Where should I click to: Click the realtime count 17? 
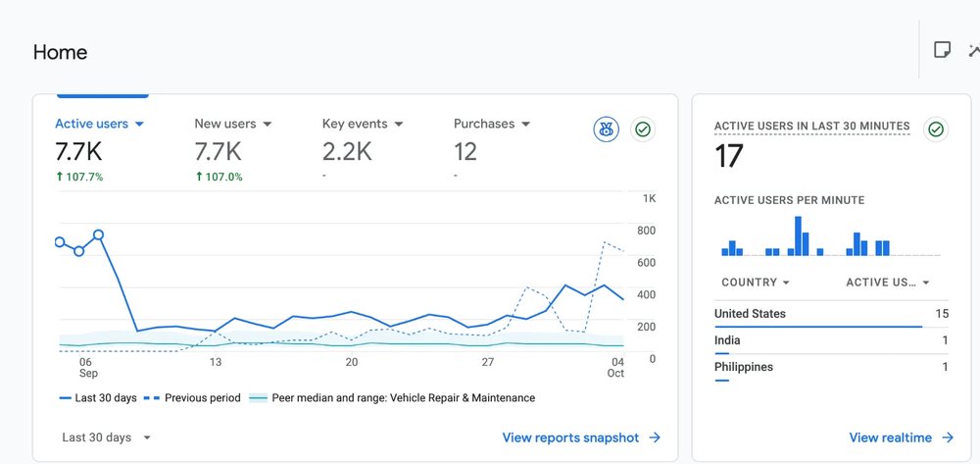point(728,156)
